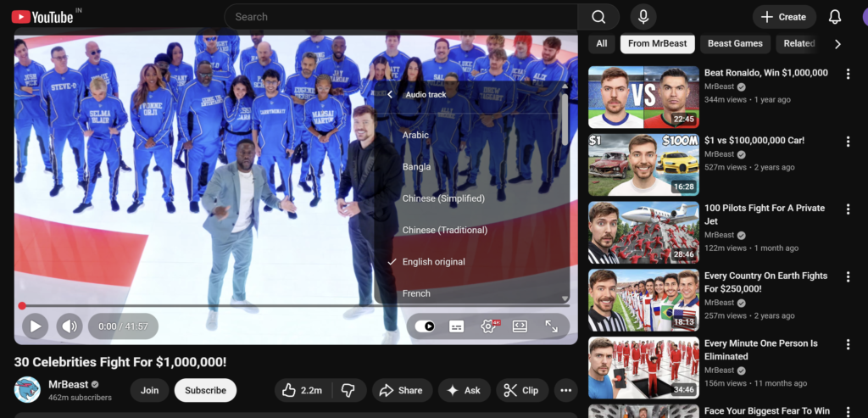Screen dimensions: 868x418
Task: Open Beat Ronaldo video thumbnail
Action: tap(644, 98)
